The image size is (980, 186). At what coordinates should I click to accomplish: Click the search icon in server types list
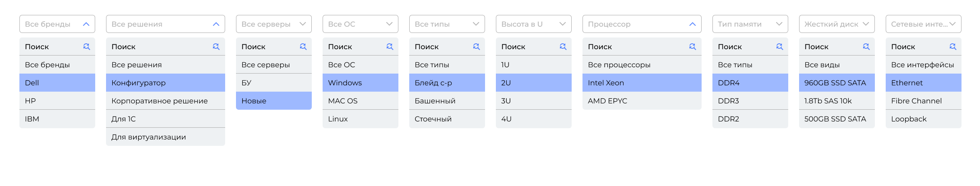(476, 46)
